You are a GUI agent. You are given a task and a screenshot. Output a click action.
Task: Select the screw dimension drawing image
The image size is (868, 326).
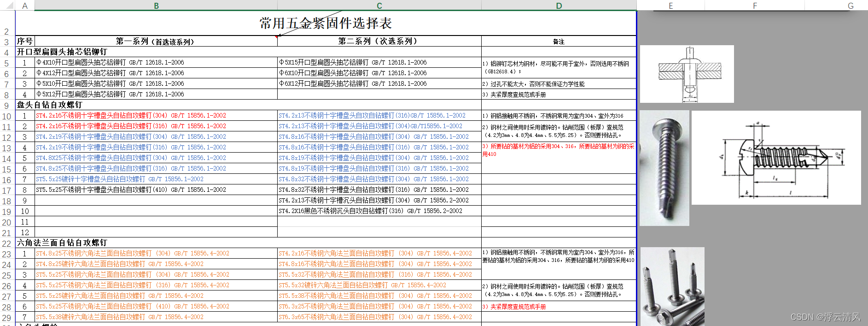point(776,157)
